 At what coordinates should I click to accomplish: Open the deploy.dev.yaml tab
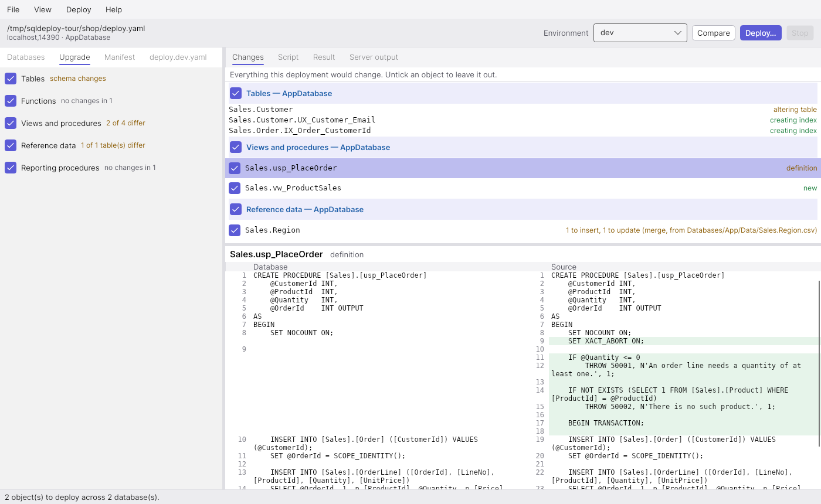click(x=178, y=57)
